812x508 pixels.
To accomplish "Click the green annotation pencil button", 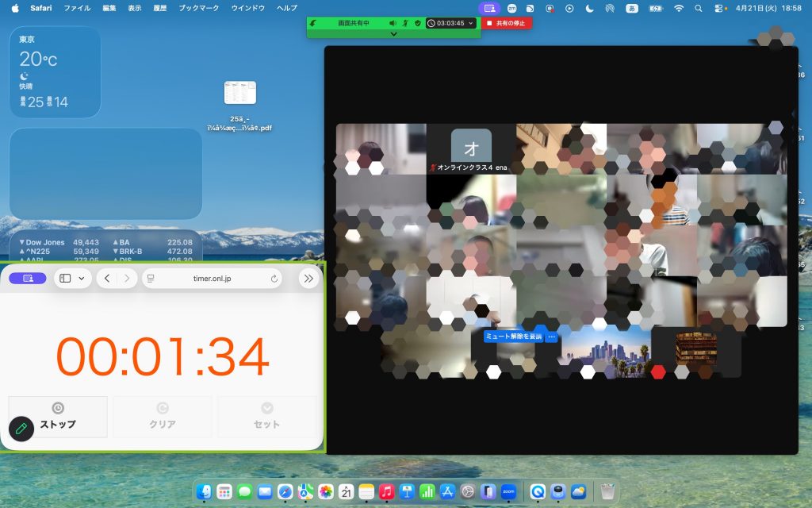I will (x=21, y=429).
